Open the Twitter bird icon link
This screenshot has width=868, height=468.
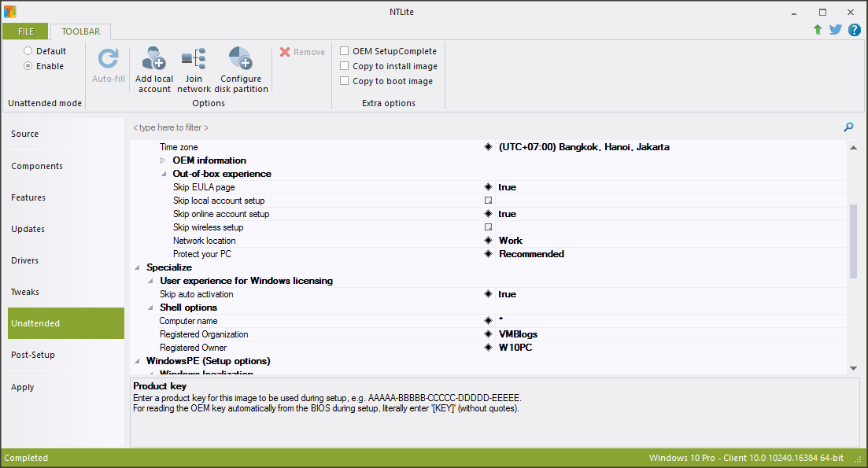[x=836, y=30]
